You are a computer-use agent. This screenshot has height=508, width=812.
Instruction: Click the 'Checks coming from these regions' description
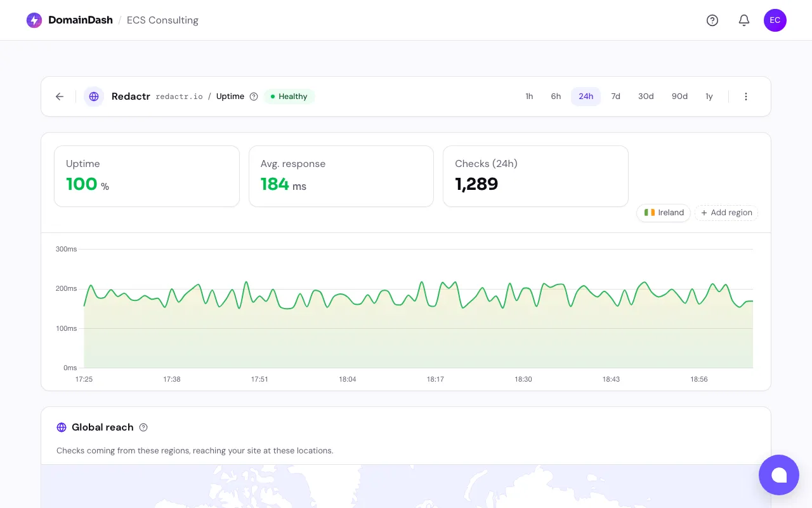click(195, 451)
